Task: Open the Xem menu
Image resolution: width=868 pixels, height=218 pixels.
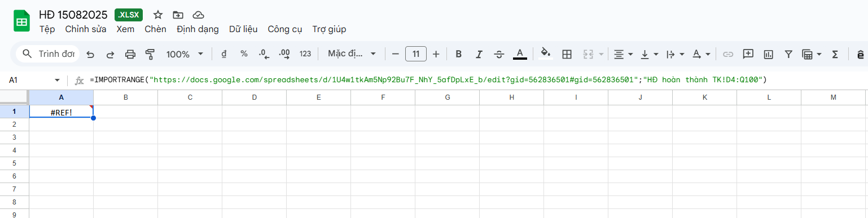Action: [x=125, y=29]
